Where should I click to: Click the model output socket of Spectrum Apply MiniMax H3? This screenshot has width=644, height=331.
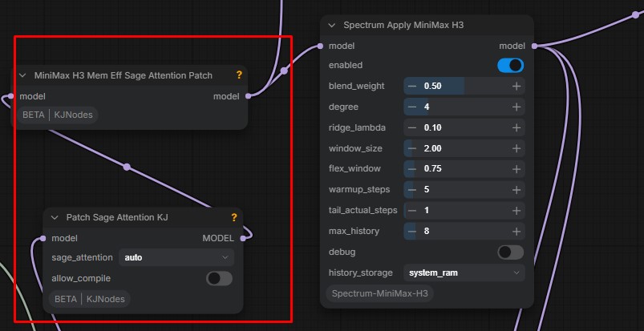(x=534, y=46)
